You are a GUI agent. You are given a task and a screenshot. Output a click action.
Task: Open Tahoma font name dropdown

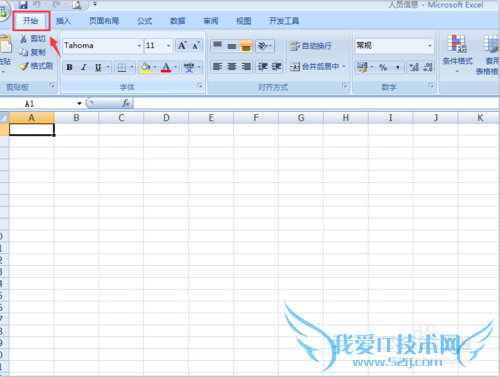click(139, 46)
